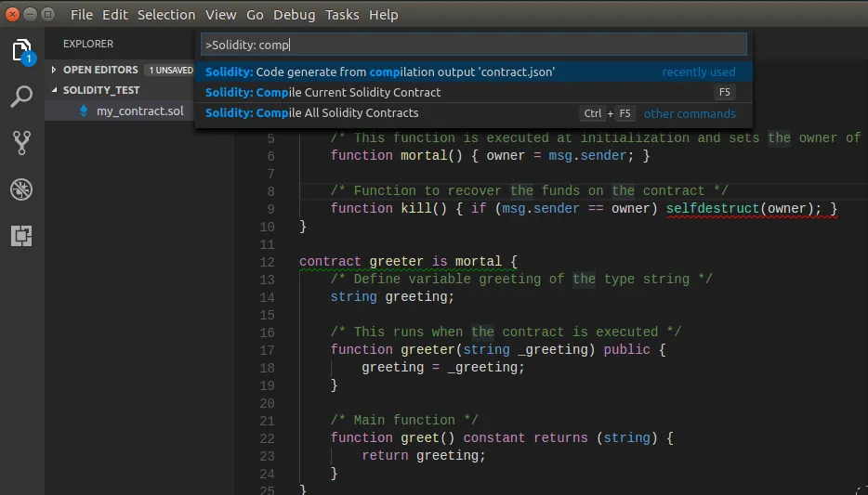Image resolution: width=868 pixels, height=495 pixels.
Task: Click the 'return greeting;' statement
Action: [424, 456]
